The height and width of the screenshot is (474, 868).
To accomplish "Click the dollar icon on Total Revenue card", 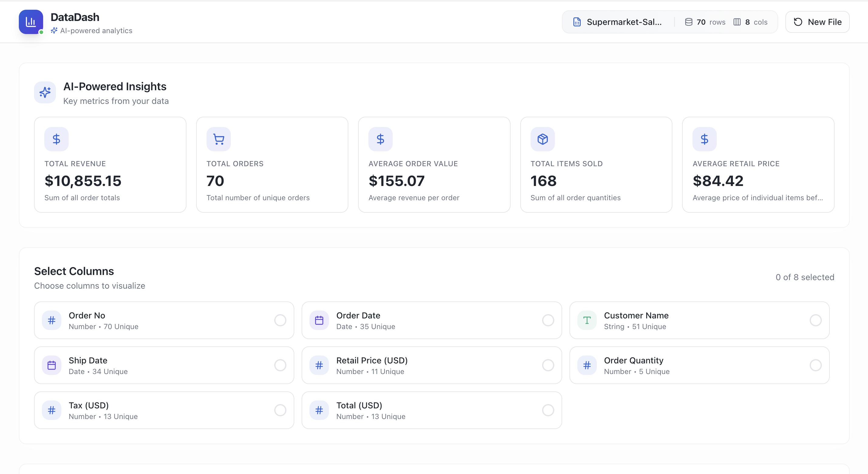I will point(56,139).
